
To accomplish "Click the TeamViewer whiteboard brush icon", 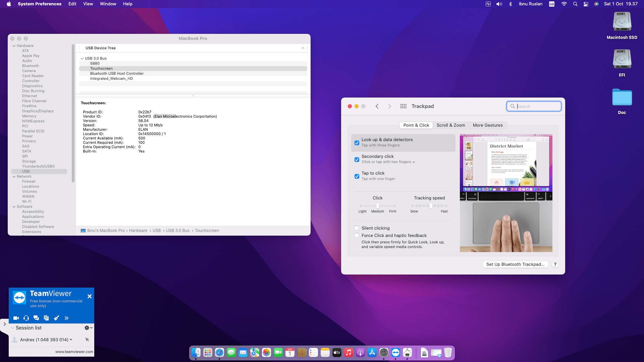I will click(x=56, y=318).
